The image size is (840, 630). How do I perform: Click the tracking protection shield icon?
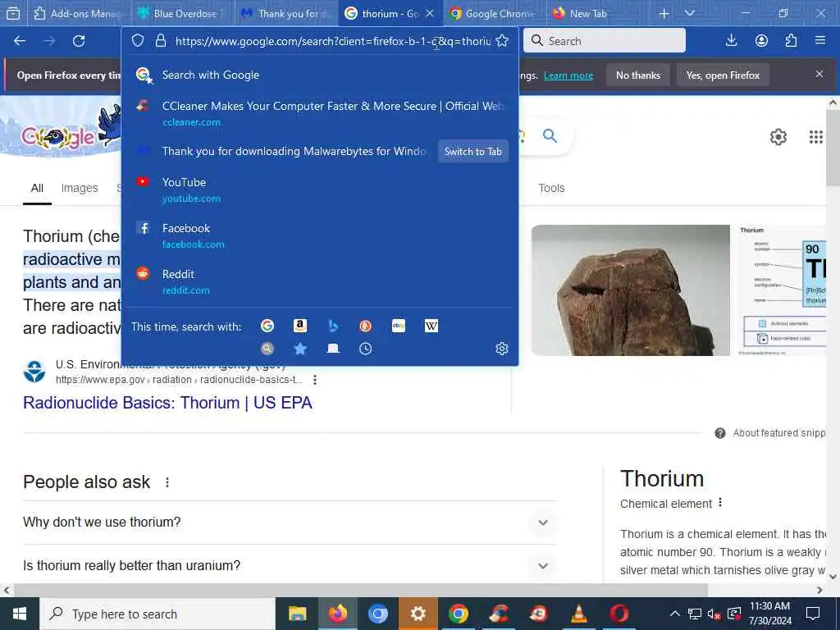click(138, 41)
